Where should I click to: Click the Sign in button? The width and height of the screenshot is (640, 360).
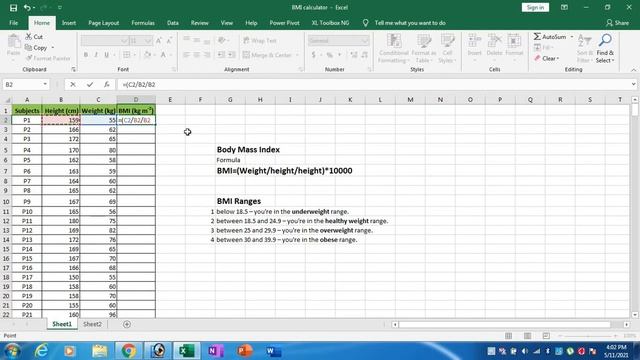tap(535, 7)
